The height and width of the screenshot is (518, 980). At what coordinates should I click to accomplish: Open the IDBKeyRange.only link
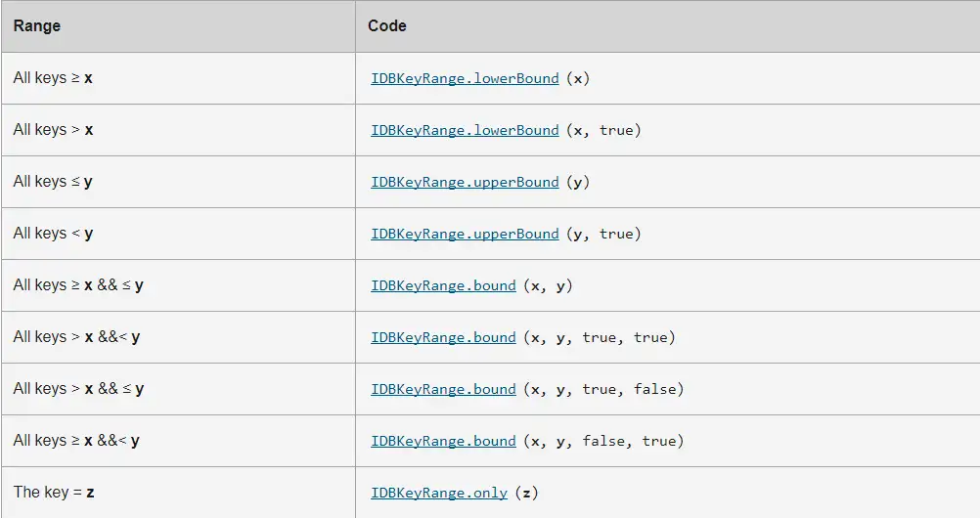coord(439,494)
